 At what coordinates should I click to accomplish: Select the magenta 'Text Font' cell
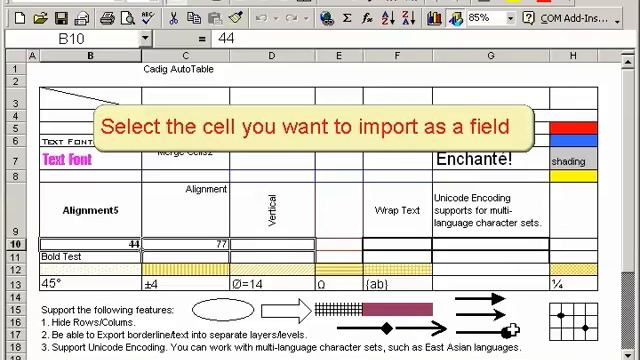[x=90, y=158]
